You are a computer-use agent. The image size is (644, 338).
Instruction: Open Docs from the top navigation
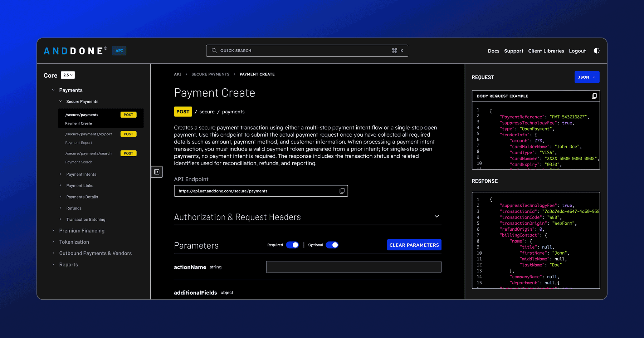coord(493,50)
